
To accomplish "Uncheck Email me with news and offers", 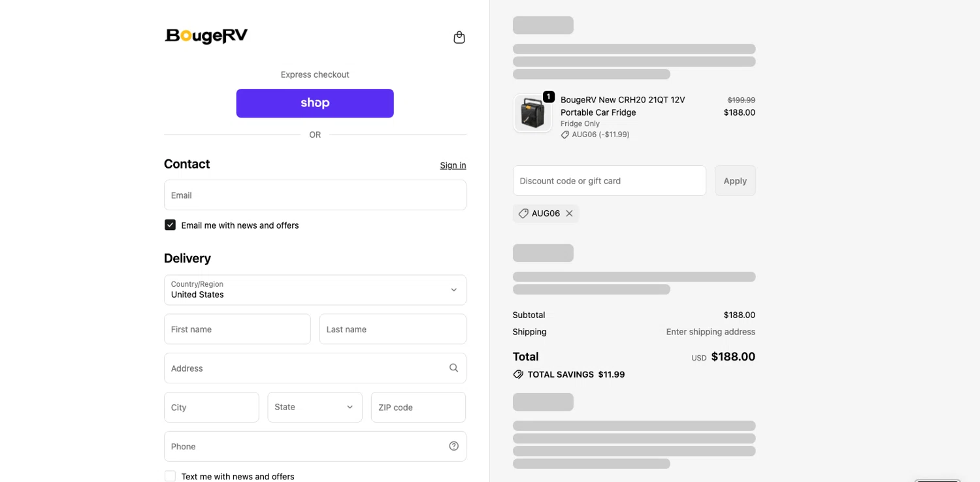I will 170,225.
